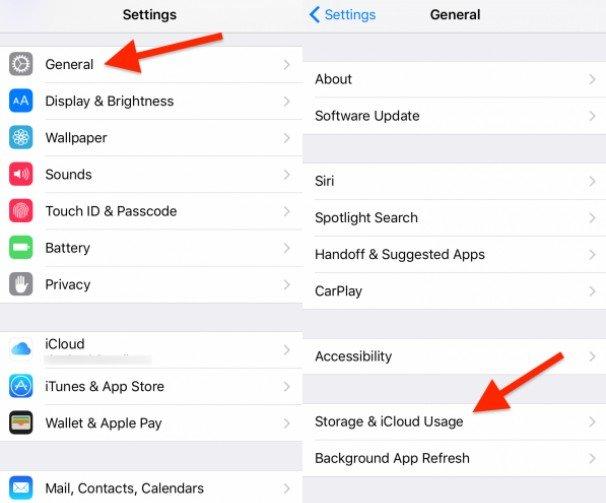Tap the Wallpaper flower icon
Image resolution: width=606 pixels, height=503 pixels.
[21, 137]
